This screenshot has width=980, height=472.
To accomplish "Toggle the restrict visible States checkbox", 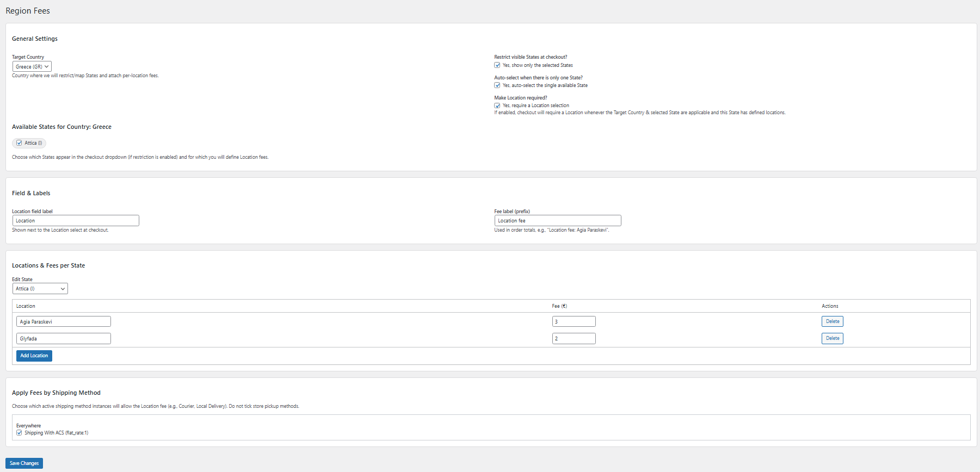I will (x=497, y=65).
